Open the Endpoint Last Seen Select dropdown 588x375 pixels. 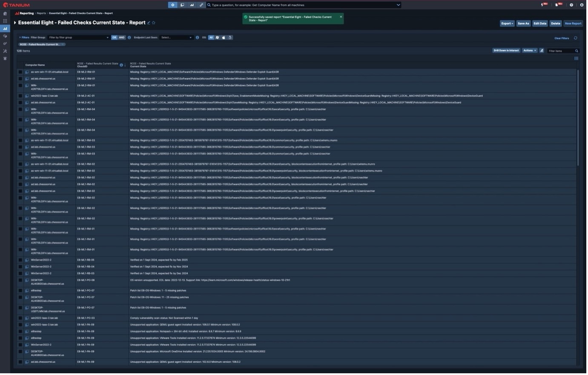tap(177, 37)
